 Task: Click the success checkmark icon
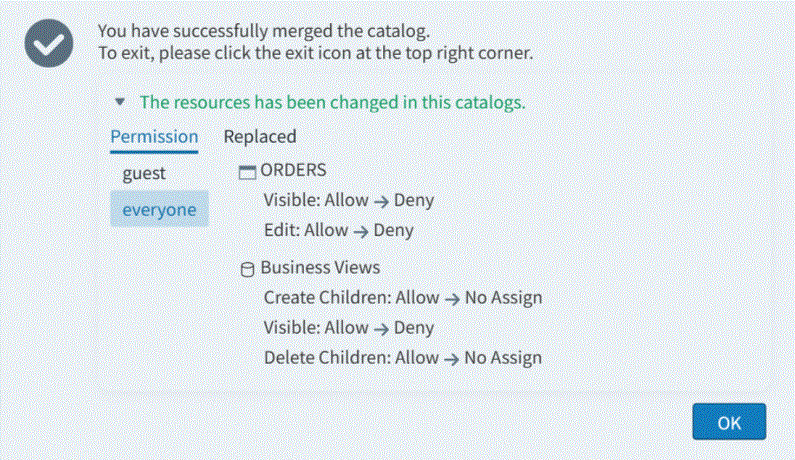(50, 45)
